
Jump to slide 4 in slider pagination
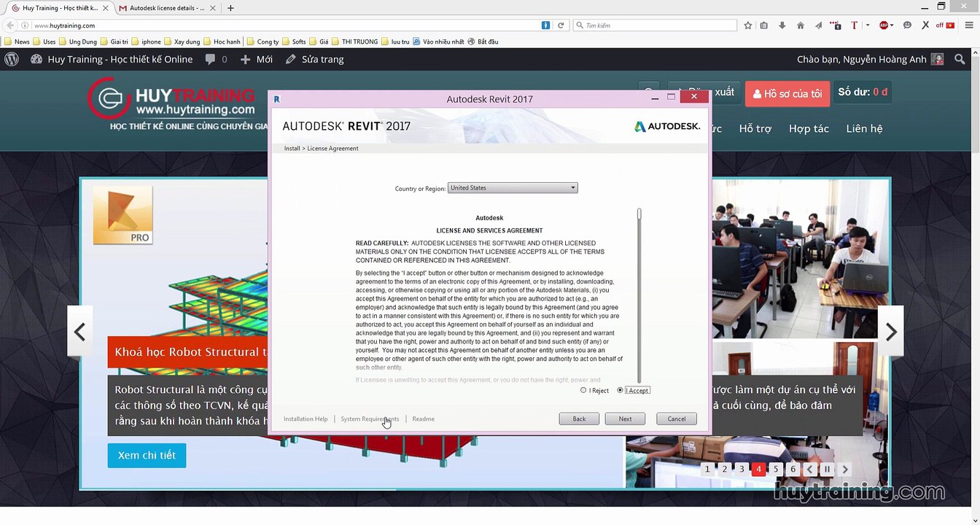click(x=759, y=469)
